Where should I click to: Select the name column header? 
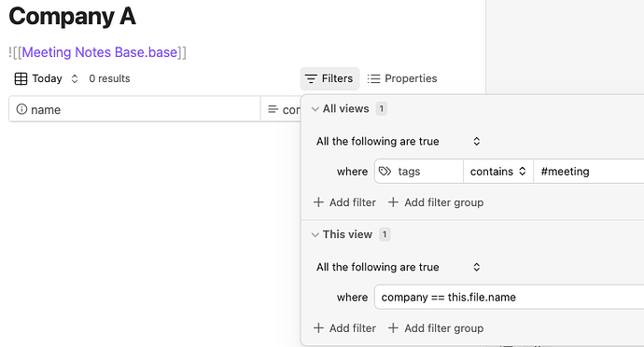134,109
